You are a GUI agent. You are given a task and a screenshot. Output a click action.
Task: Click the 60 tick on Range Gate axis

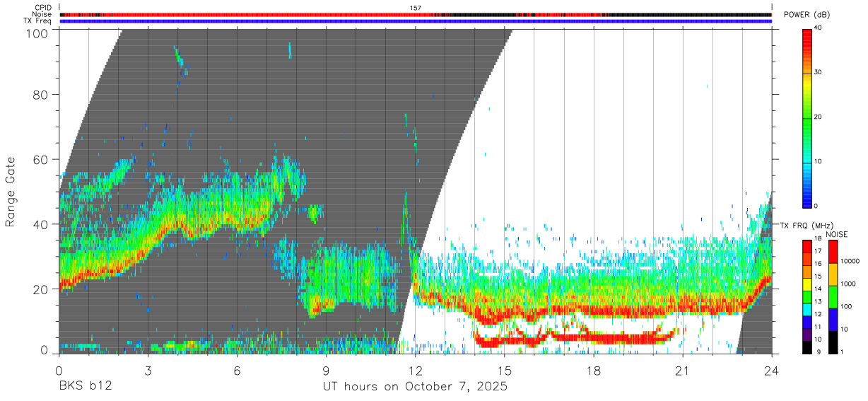(x=41, y=159)
